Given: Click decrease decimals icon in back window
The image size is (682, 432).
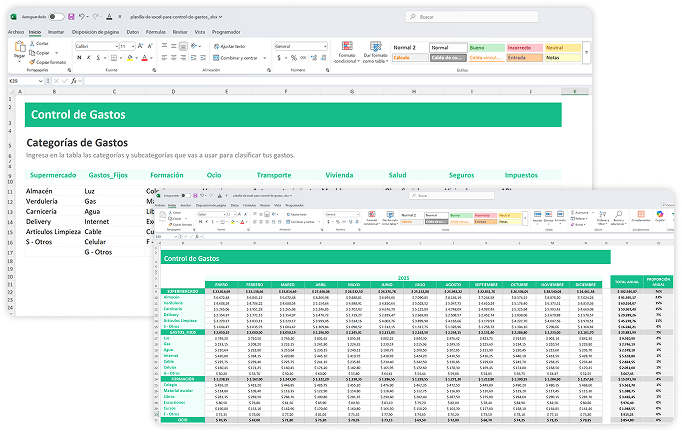Looking at the screenshot, I should coord(324,58).
